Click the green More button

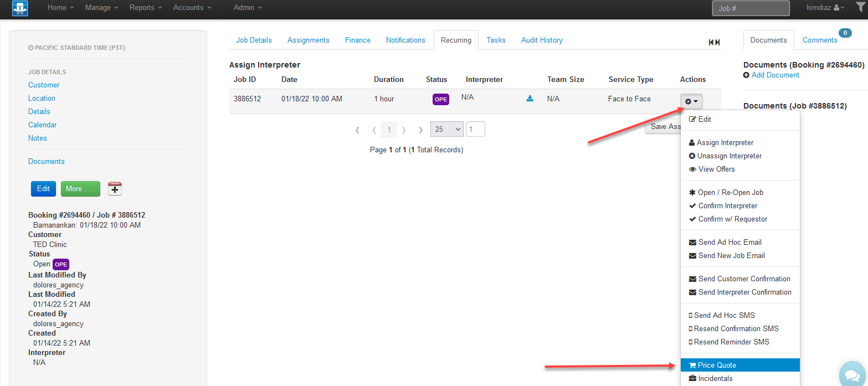[x=80, y=189]
